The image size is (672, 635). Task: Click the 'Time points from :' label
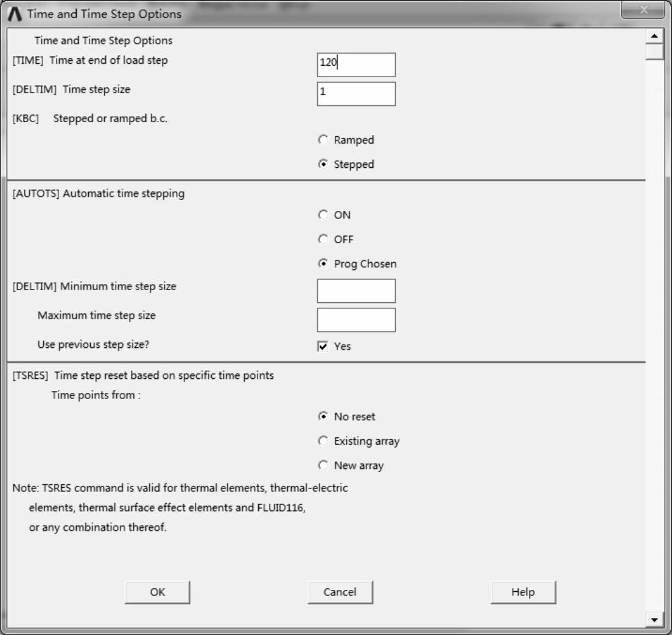coord(96,395)
